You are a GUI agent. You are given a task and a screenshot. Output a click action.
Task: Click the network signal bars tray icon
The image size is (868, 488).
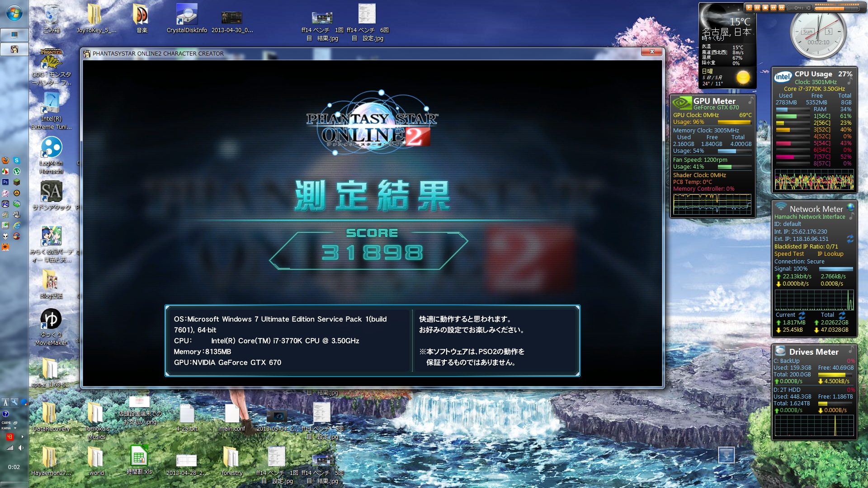coord(9,448)
